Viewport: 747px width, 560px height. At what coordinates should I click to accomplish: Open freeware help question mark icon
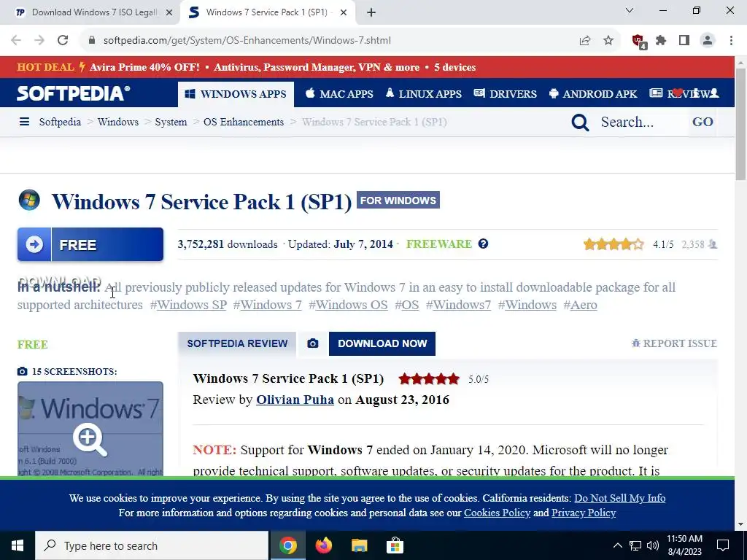[483, 244]
